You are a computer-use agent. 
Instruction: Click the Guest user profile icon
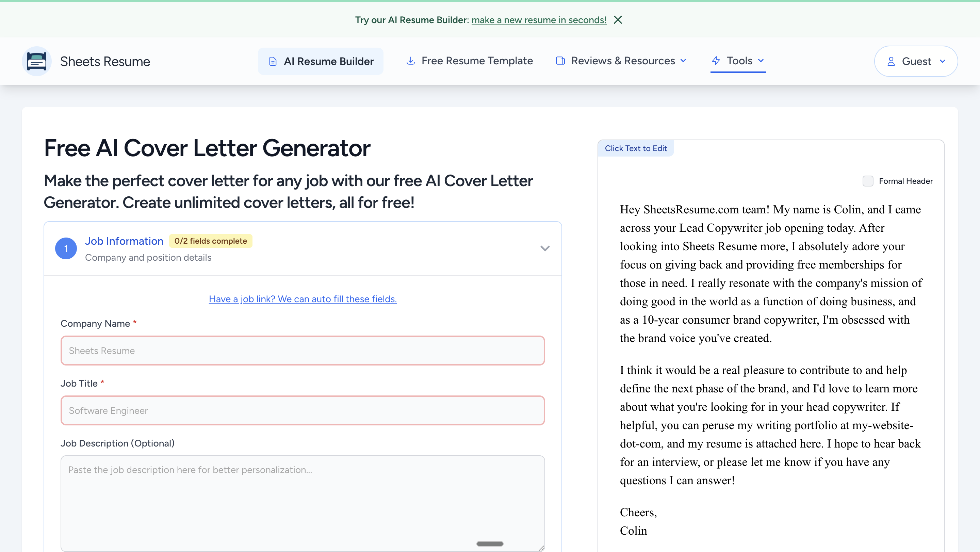(x=891, y=61)
